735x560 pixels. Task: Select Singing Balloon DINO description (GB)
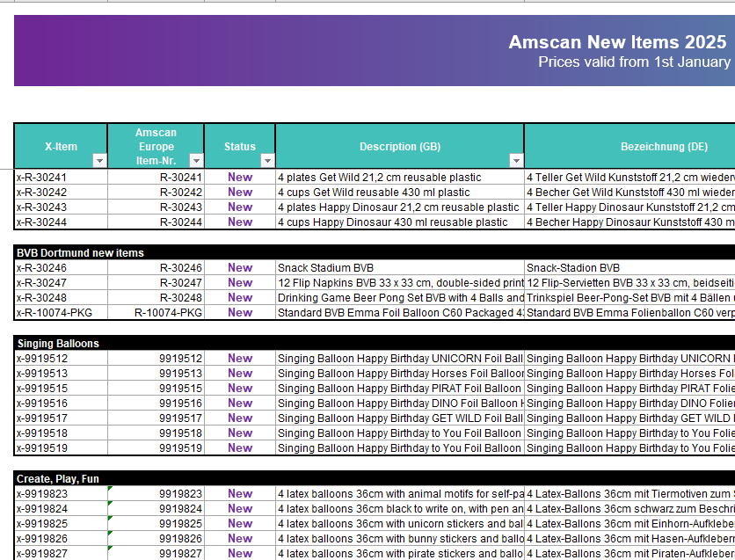point(400,403)
